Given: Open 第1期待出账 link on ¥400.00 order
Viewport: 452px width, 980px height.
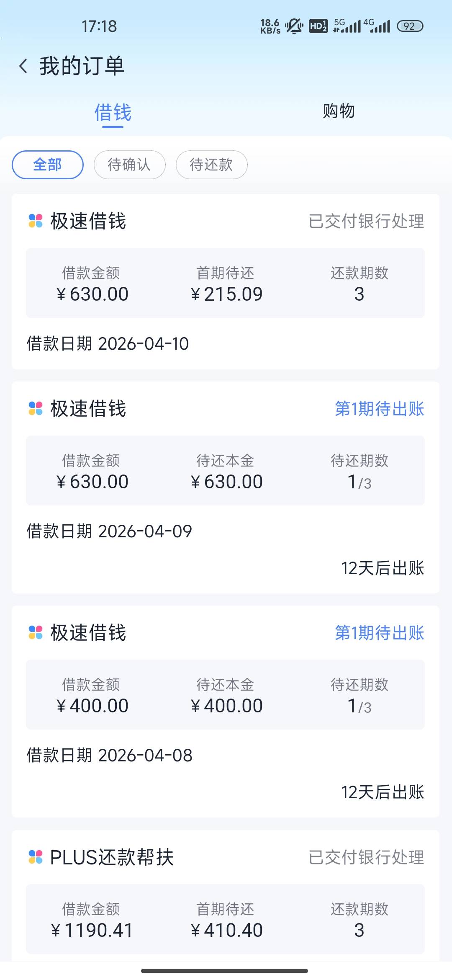Looking at the screenshot, I should click(379, 633).
